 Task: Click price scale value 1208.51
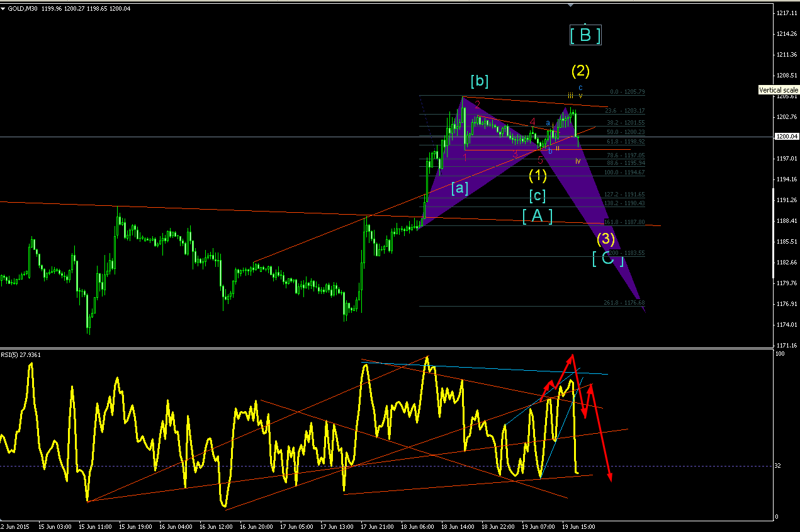click(x=787, y=75)
